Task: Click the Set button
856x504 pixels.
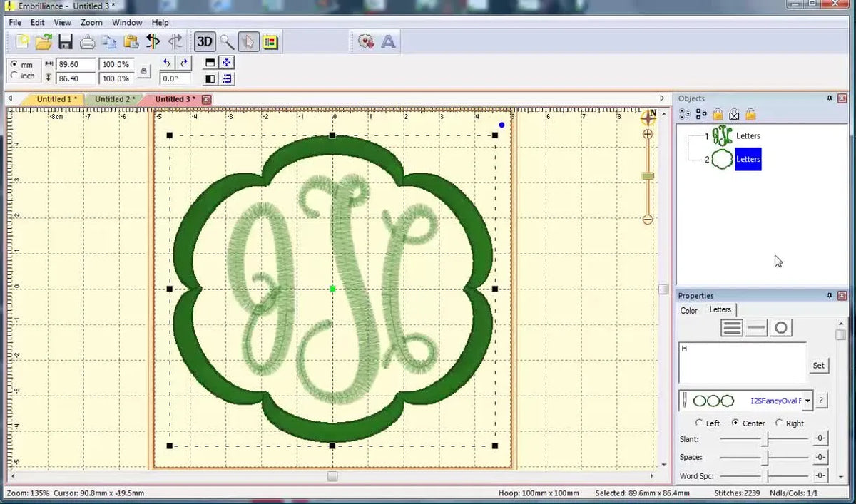Action: (818, 365)
